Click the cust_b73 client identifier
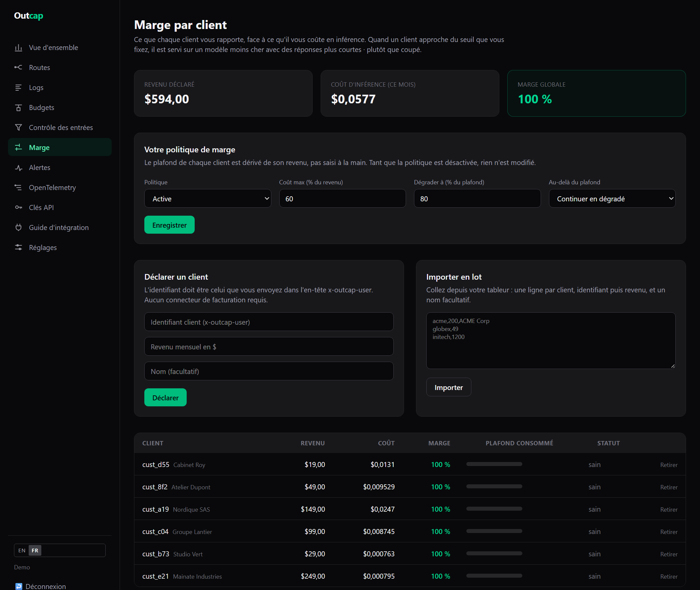700x590 pixels. [x=156, y=554]
